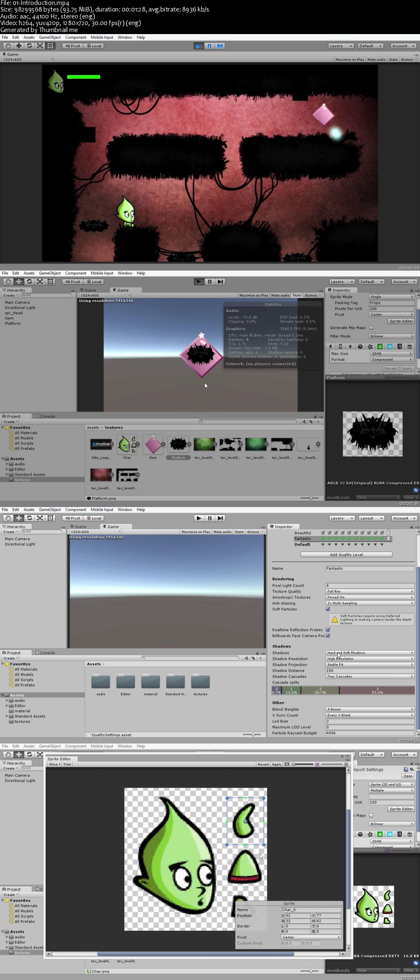The image size is (420, 980).
Task: Select the Rotate tool in the 00:00:35 frame
Action: click(x=30, y=282)
